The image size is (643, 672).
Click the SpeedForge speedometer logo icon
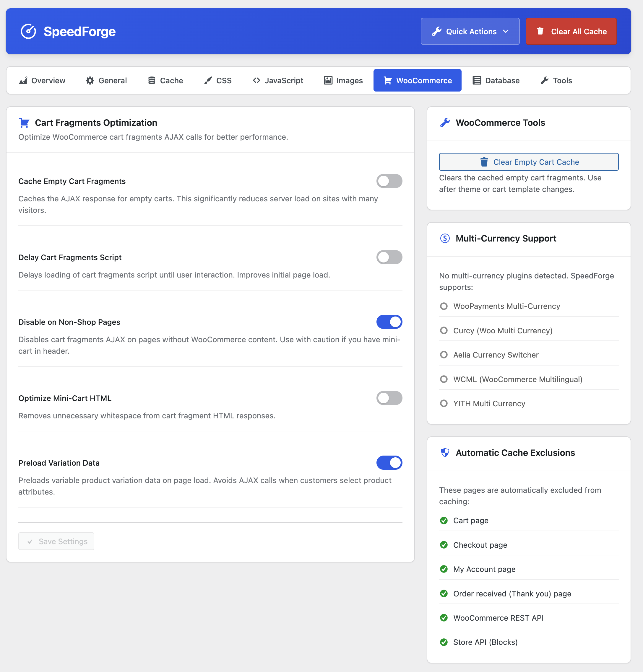[x=28, y=32]
